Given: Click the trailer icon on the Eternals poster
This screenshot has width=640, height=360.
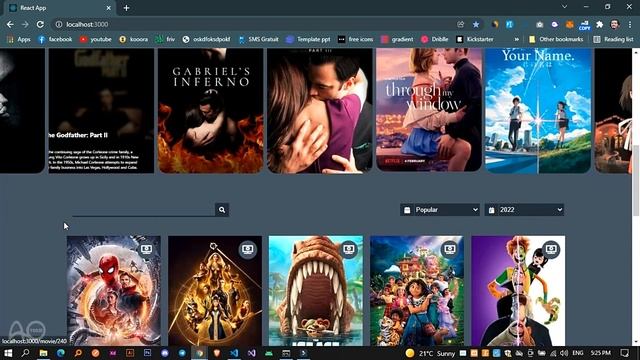Looking at the screenshot, I should click(247, 249).
